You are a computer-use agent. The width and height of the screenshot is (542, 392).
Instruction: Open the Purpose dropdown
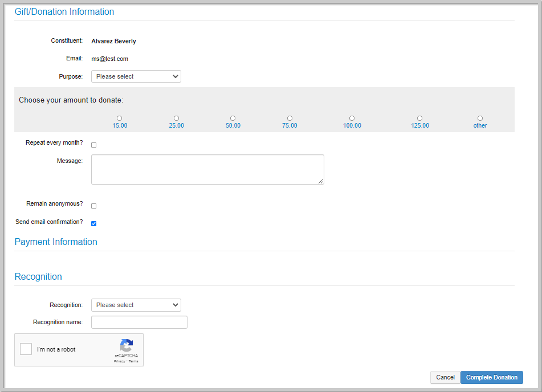(x=136, y=76)
